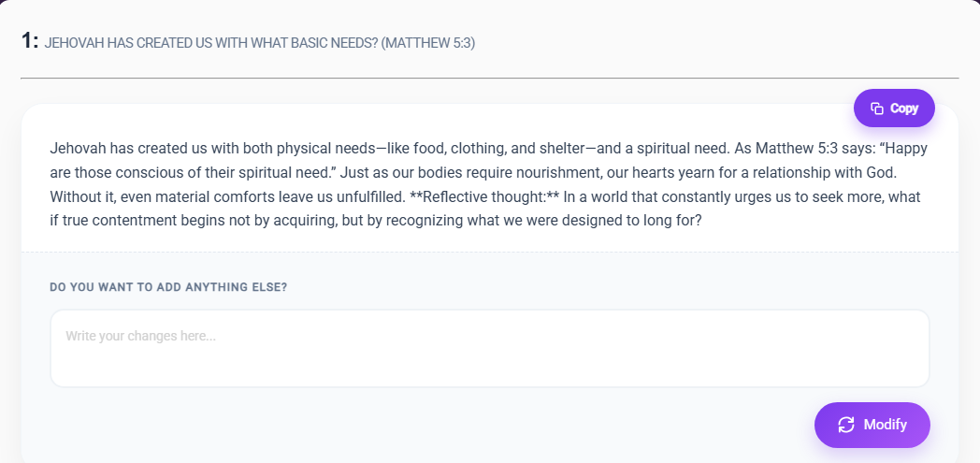Click the "Do you want to add anything else?" label
Image resolution: width=980 pixels, height=463 pixels.
pos(168,286)
